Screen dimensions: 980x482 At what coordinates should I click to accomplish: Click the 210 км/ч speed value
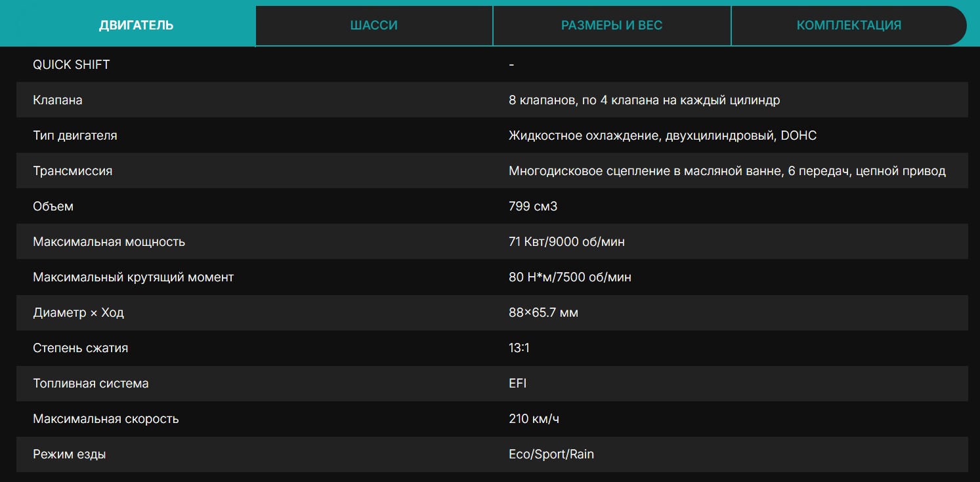pyautogui.click(x=534, y=419)
